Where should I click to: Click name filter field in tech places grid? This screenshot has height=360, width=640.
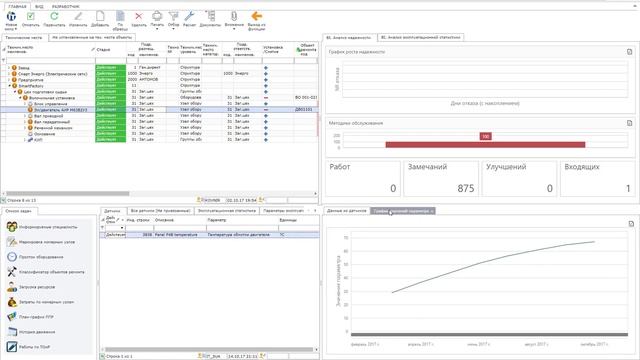pyautogui.click(x=50, y=60)
